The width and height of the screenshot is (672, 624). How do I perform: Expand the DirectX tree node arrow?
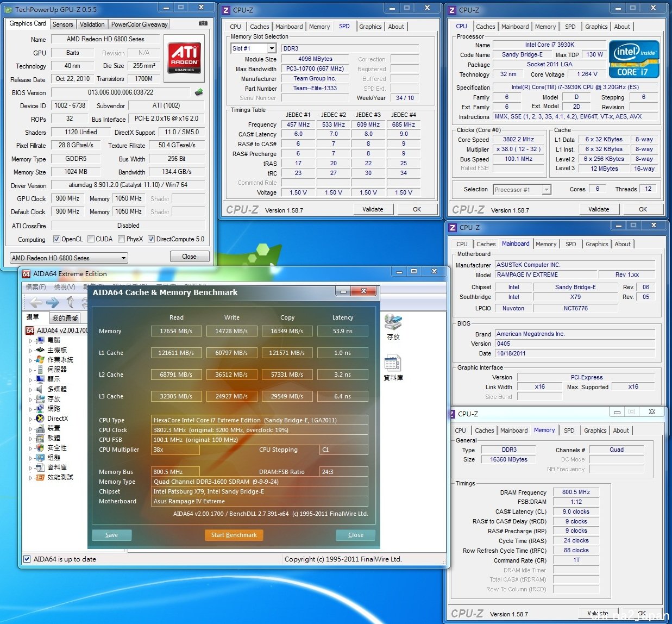pos(30,419)
